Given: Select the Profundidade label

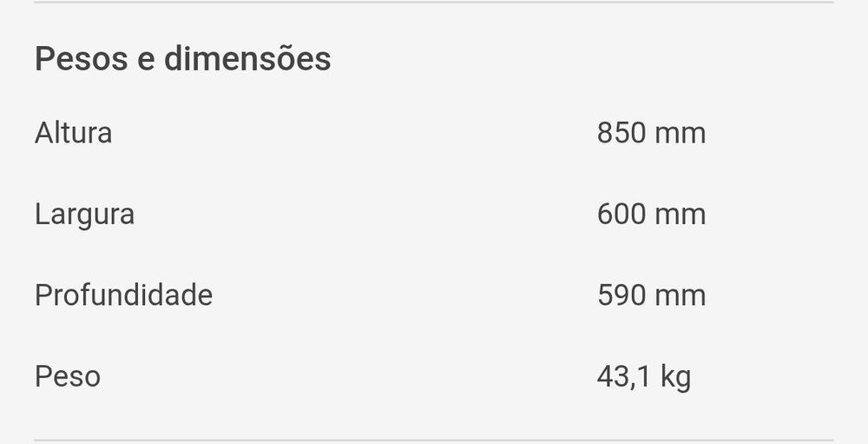Looking at the screenshot, I should coord(123,295).
